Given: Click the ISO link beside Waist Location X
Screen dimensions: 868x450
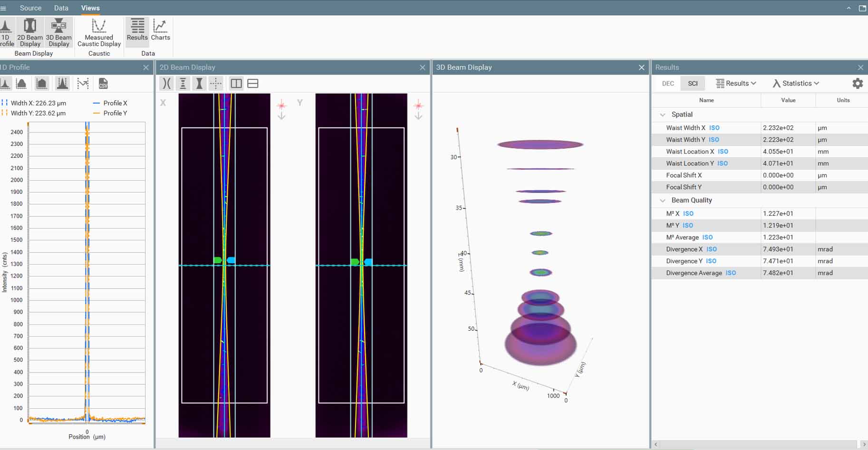Looking at the screenshot, I should [x=723, y=152].
